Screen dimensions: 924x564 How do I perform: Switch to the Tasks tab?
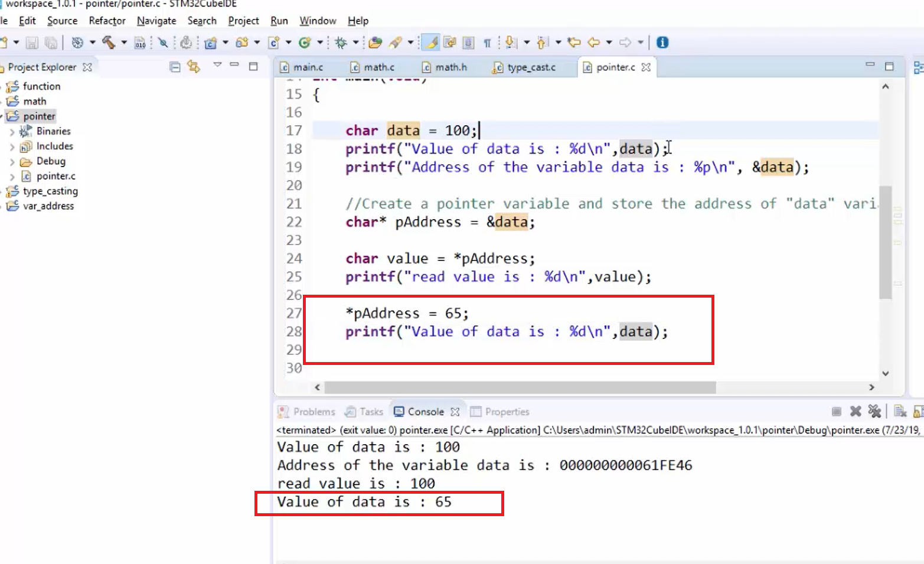[x=365, y=412]
